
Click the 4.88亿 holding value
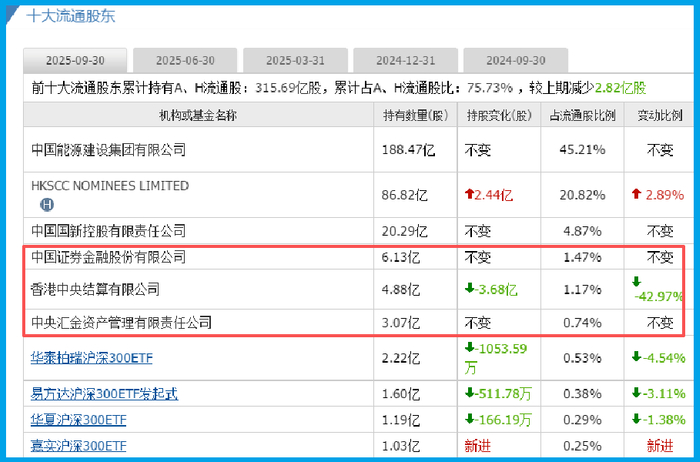(401, 290)
